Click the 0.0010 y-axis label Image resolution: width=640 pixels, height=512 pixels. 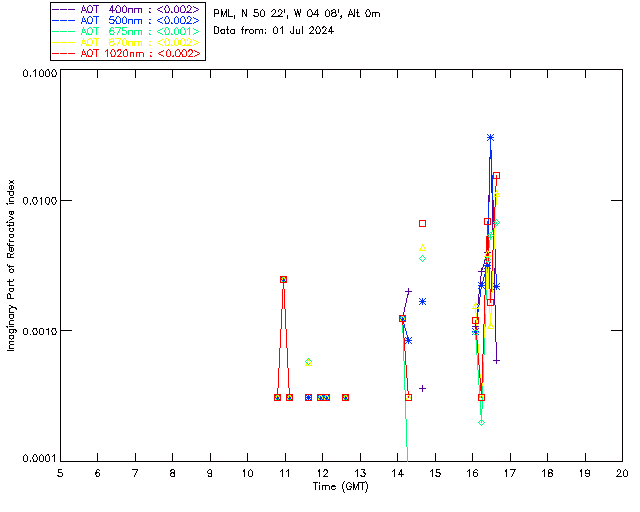click(x=39, y=330)
